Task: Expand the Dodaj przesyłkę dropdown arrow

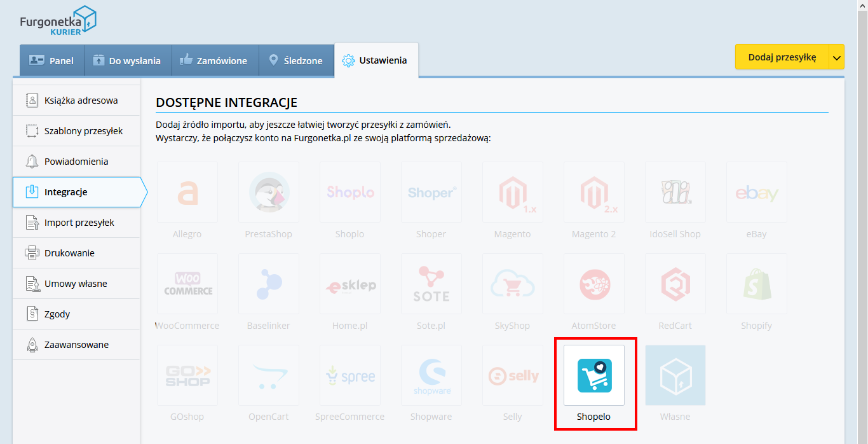Action: point(836,57)
